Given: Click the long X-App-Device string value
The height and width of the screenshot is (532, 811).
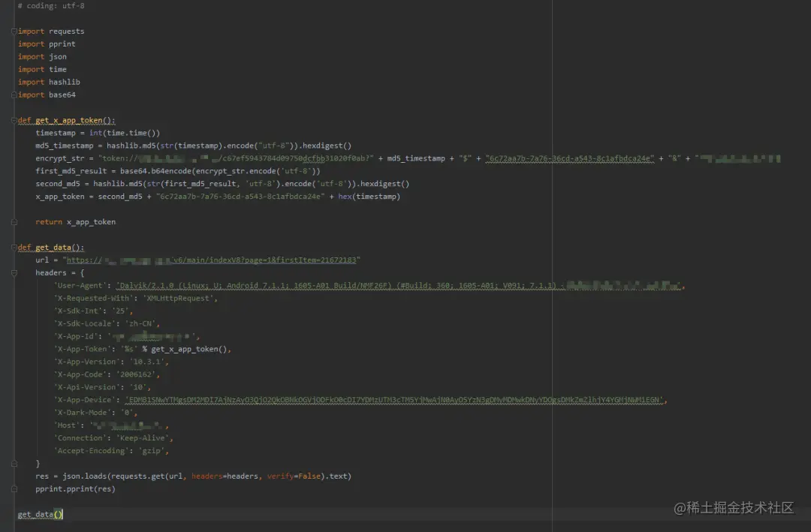Looking at the screenshot, I should coord(395,400).
